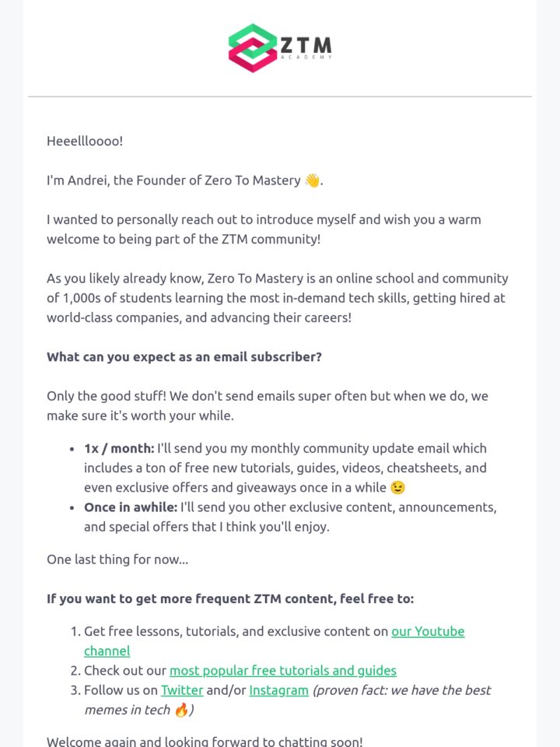Follow the Twitter link

pyautogui.click(x=182, y=690)
